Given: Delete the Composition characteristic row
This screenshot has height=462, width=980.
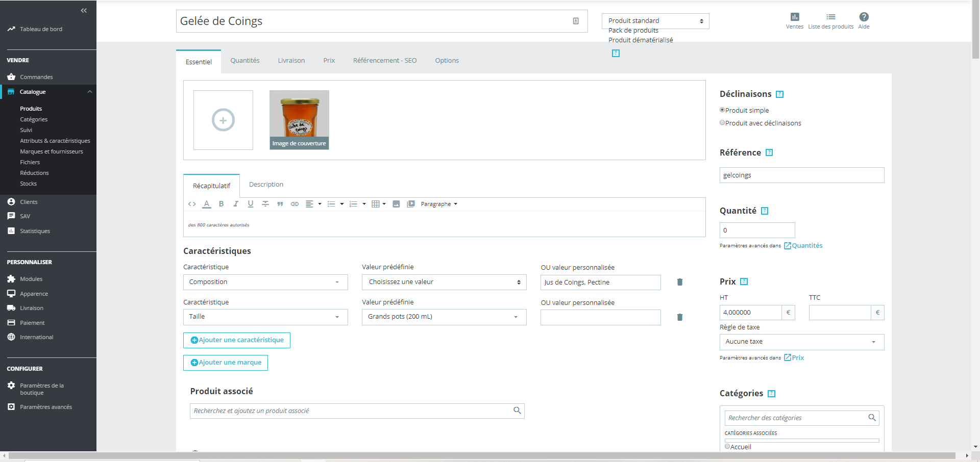Looking at the screenshot, I should pyautogui.click(x=680, y=282).
